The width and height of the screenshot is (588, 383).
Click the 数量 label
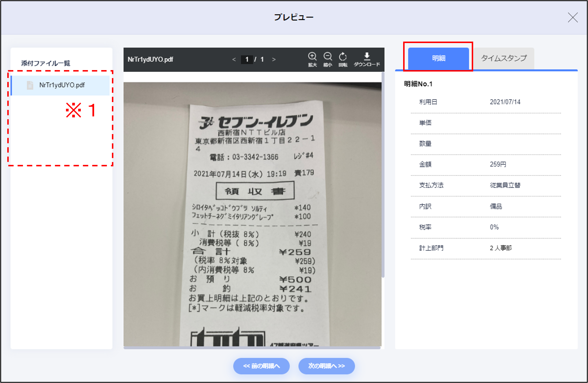425,144
